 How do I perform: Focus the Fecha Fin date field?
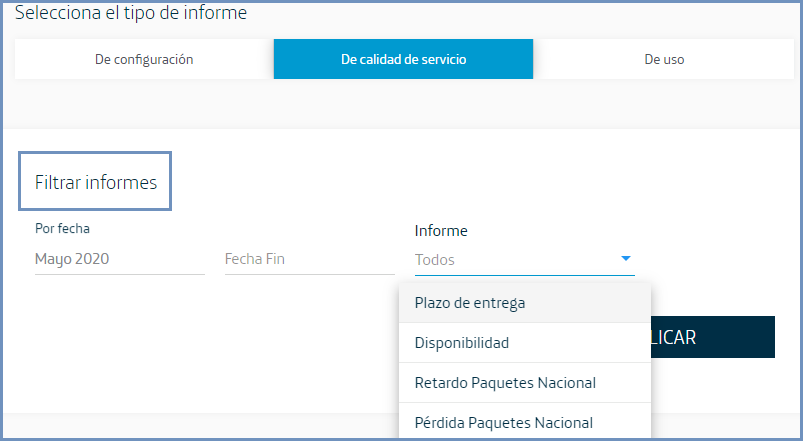click(309, 260)
